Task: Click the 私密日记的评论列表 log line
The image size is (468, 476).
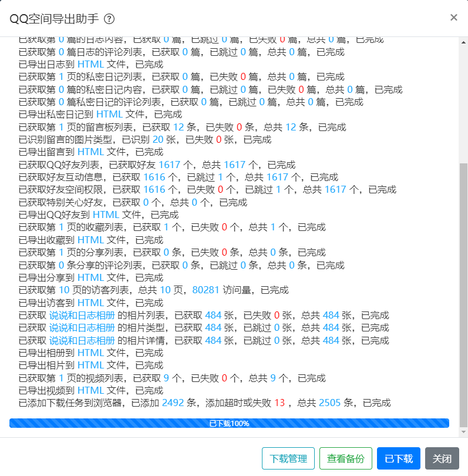Action: pyautogui.click(x=191, y=102)
